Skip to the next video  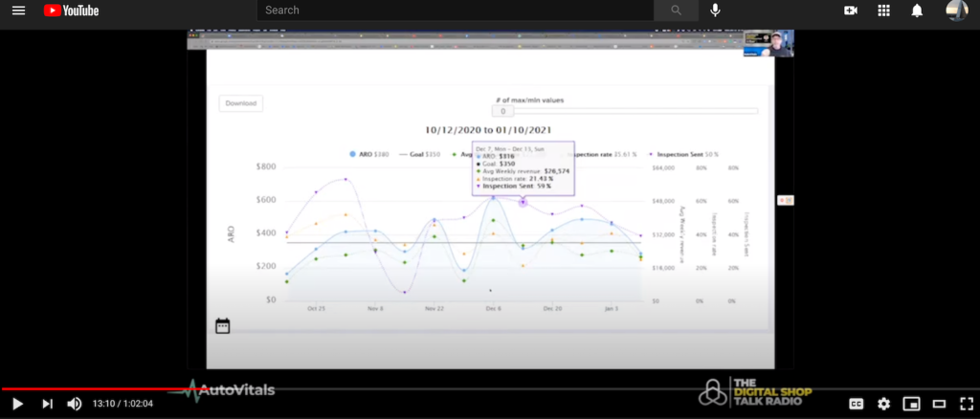pos(48,404)
